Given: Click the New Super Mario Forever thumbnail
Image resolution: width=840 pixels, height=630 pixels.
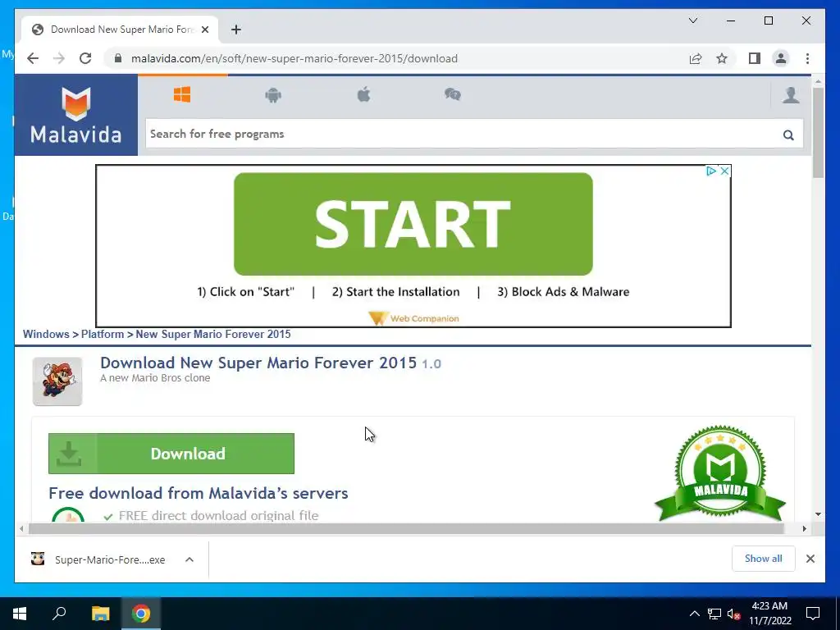Looking at the screenshot, I should 57,381.
